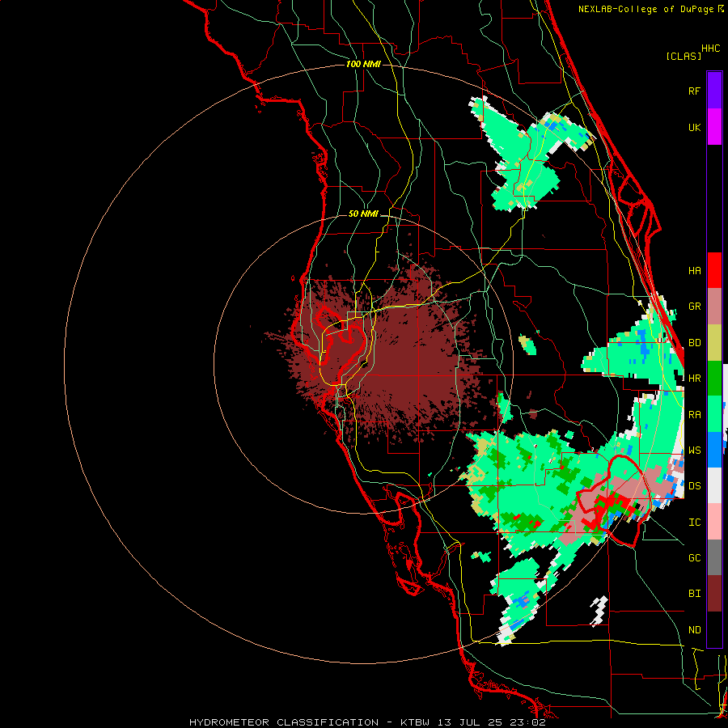
Task: Click the blue WS legend swatch
Action: tap(714, 450)
